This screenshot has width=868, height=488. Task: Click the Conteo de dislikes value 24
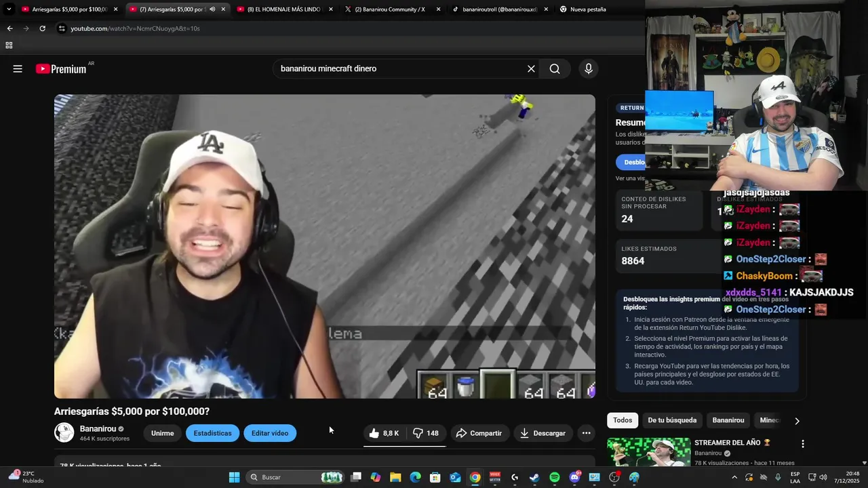(x=627, y=219)
